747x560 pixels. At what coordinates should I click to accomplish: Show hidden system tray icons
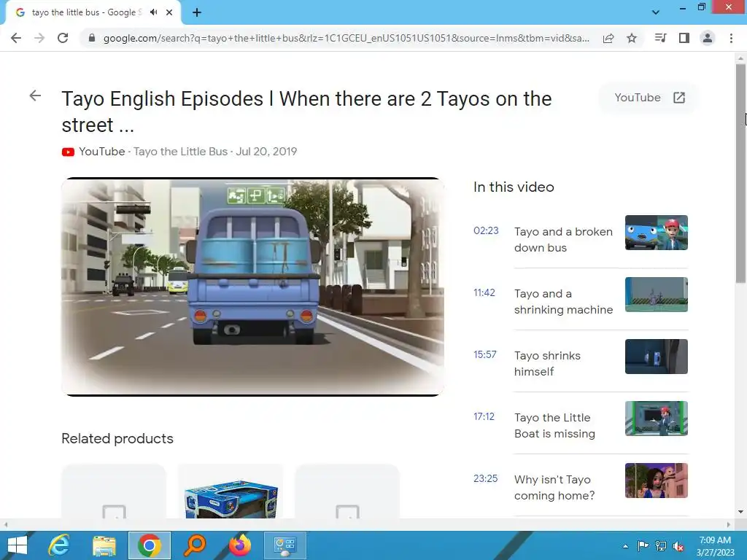[625, 546]
